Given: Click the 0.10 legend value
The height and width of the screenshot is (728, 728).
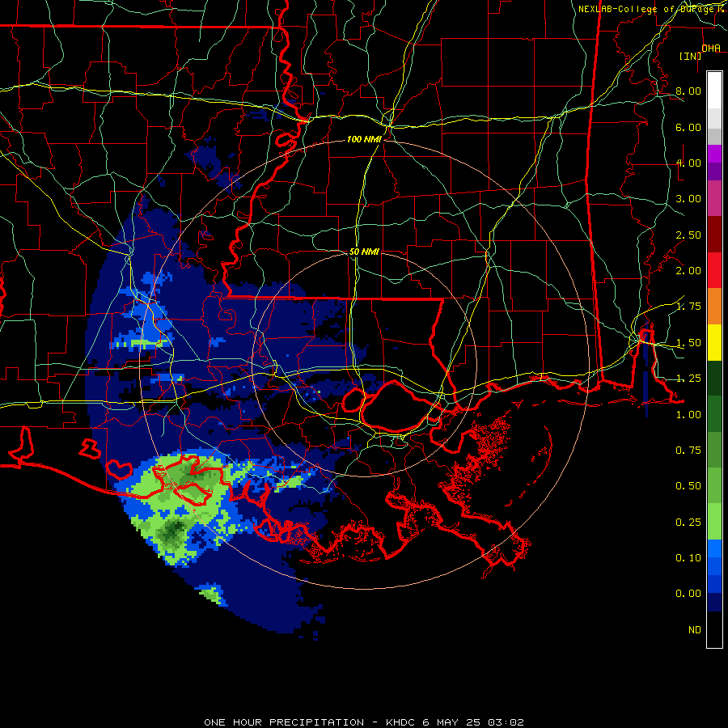Looking at the screenshot, I should coord(688,558).
